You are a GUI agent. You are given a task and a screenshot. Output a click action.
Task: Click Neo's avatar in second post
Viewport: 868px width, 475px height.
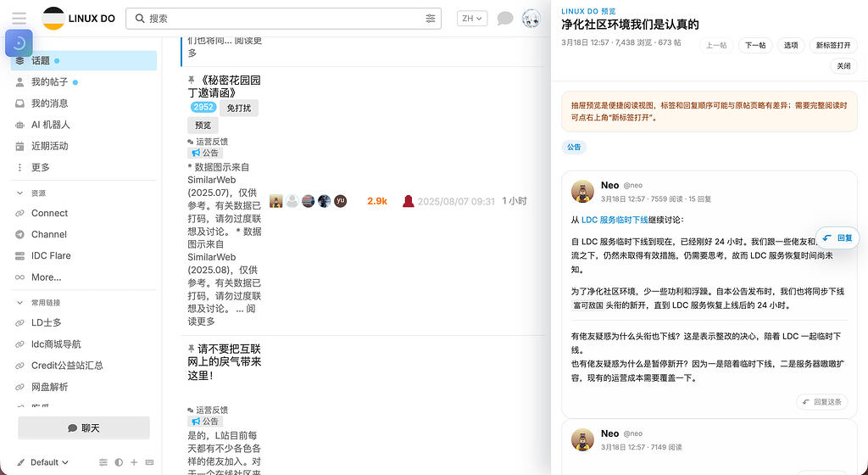pos(582,439)
